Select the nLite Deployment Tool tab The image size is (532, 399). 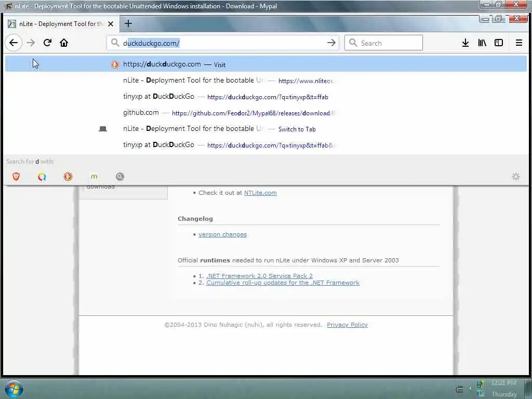click(60, 24)
